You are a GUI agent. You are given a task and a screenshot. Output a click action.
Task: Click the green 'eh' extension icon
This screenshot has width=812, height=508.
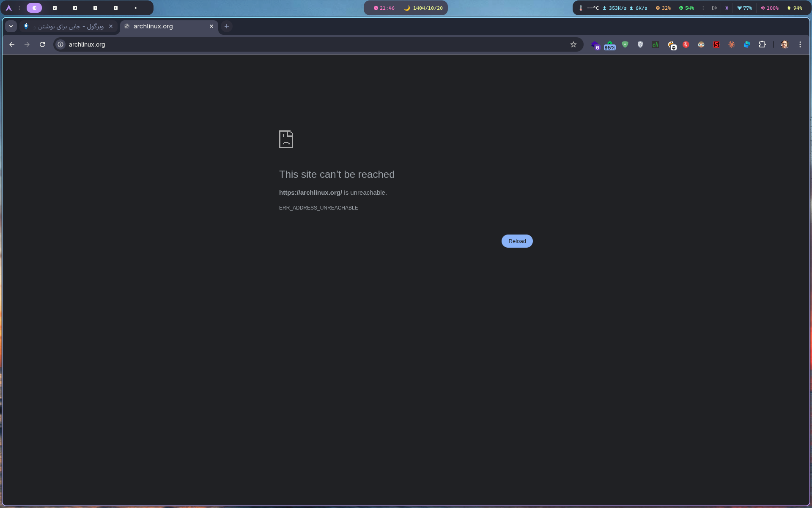[656, 44]
